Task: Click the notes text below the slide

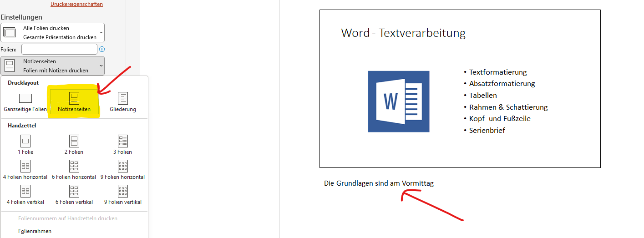Action: pyautogui.click(x=379, y=183)
